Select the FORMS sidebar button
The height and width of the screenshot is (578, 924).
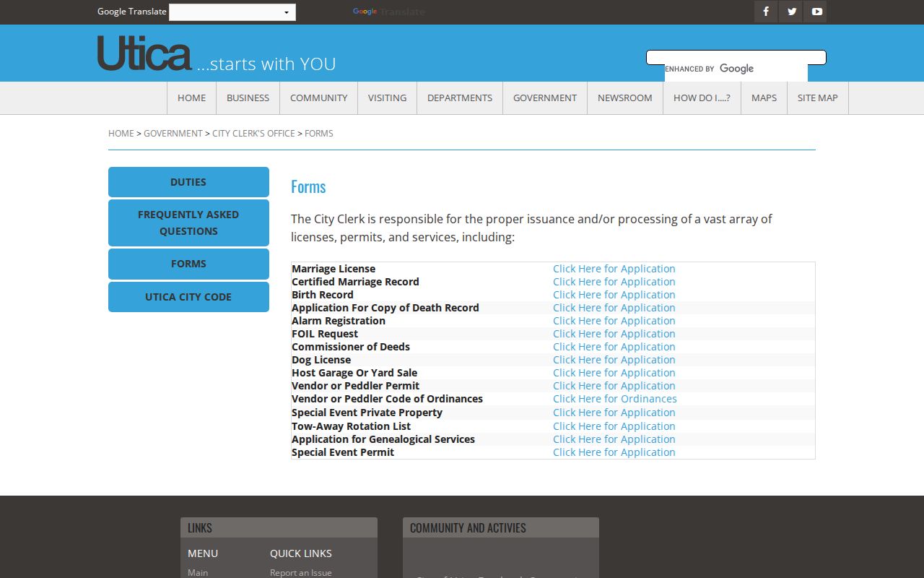pos(188,264)
